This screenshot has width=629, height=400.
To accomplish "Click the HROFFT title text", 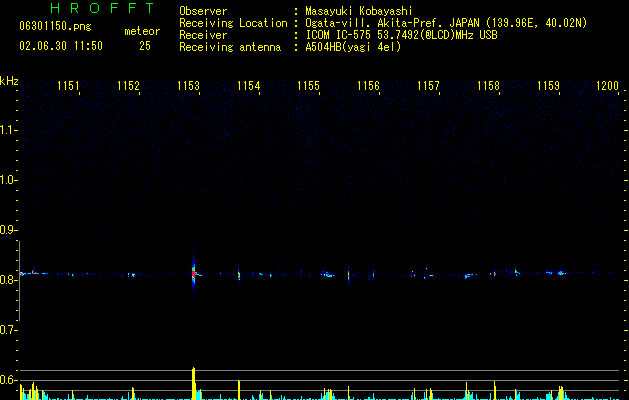I will (x=103, y=8).
